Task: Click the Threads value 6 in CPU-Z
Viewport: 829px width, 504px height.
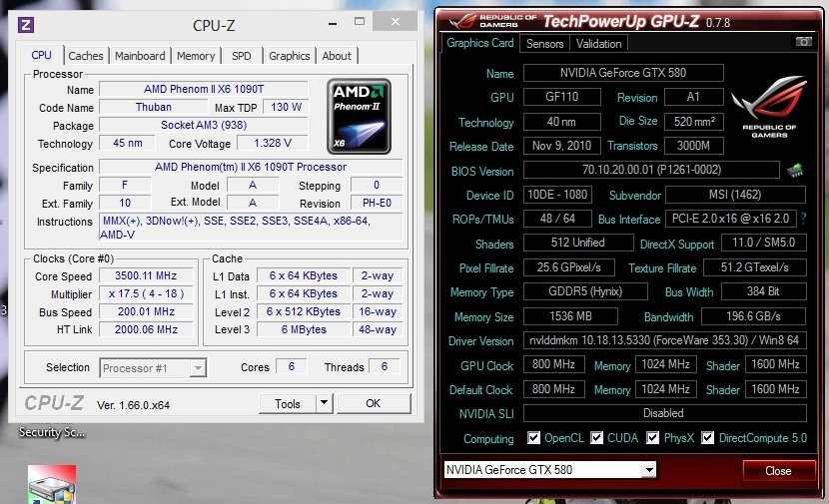Action: pyautogui.click(x=385, y=366)
